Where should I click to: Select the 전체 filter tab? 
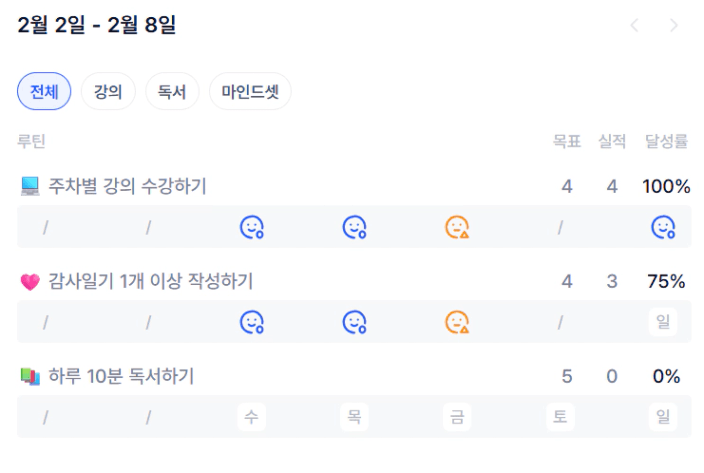pos(44,92)
